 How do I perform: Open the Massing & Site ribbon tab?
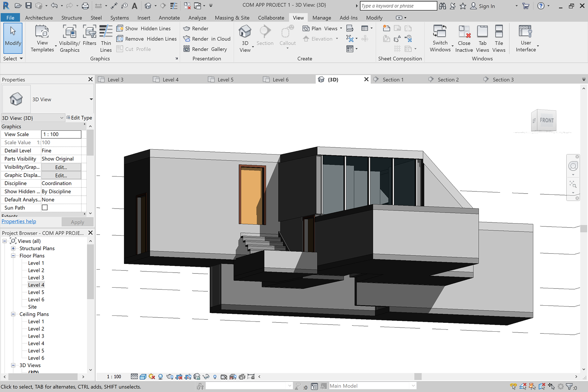[232, 18]
